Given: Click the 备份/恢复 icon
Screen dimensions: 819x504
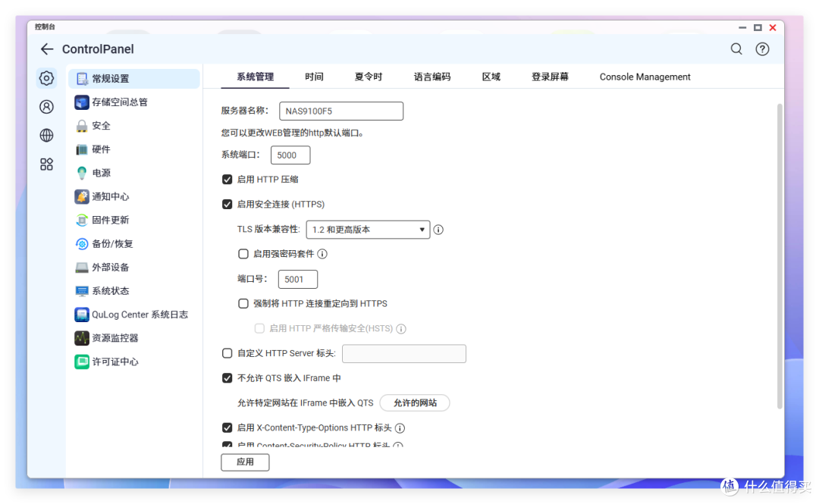Looking at the screenshot, I should (81, 244).
